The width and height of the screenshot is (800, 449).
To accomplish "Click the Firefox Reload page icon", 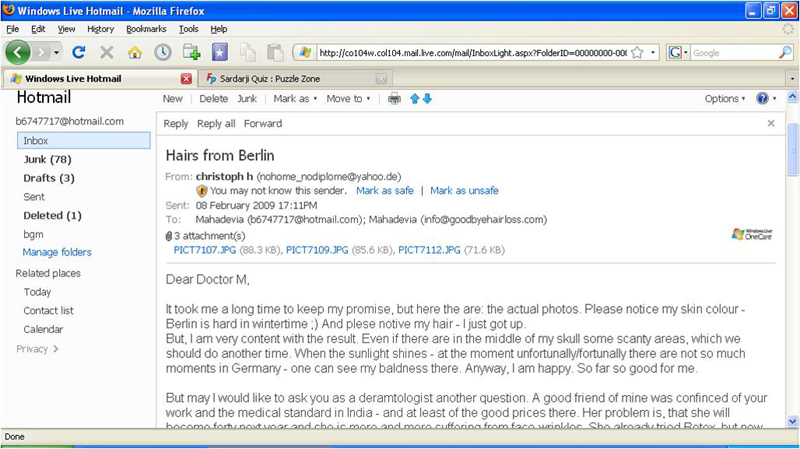I will pos(79,52).
